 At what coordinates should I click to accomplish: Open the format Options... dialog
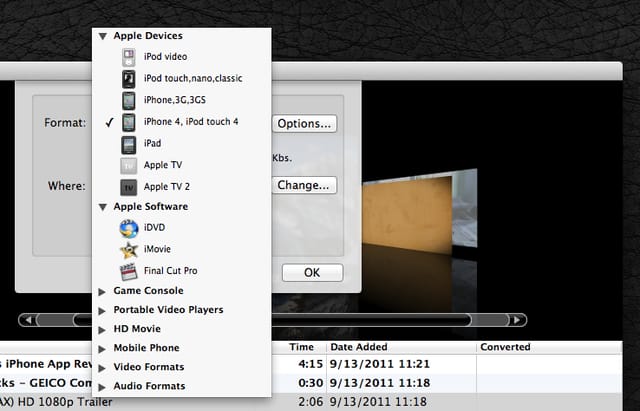point(304,124)
